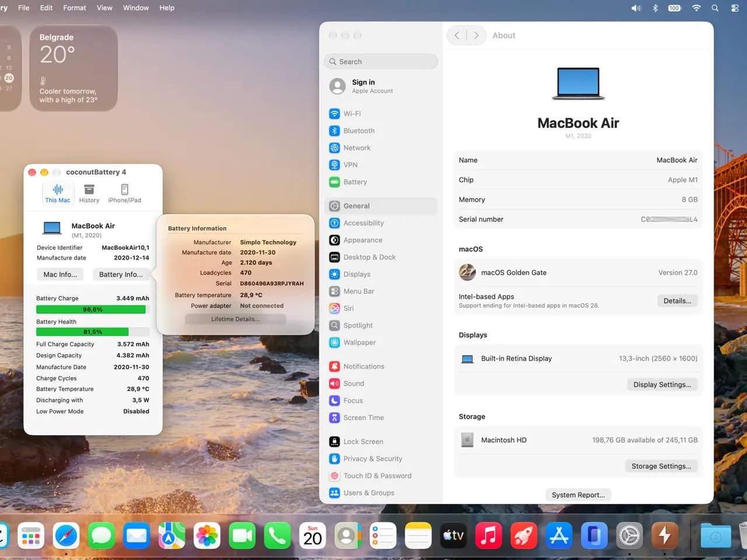Open the View menu
Screen dimensions: 747x560
(104, 8)
